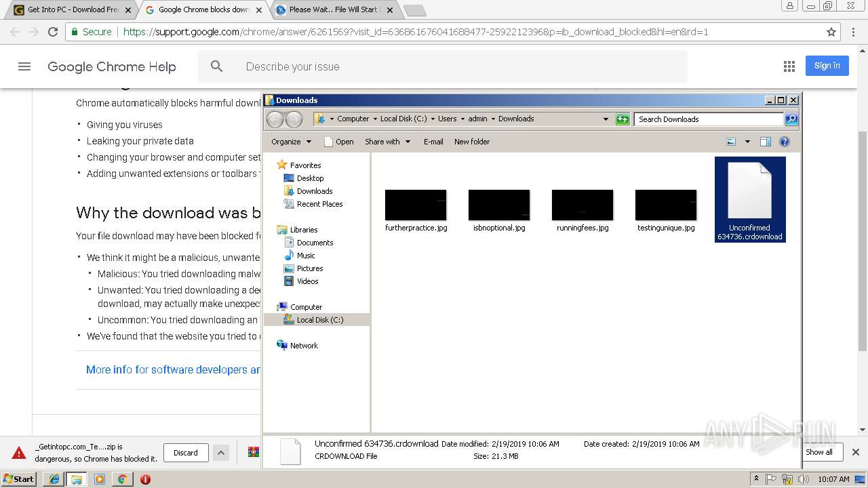Click the Action Center flag icon
The image size is (868, 488).
[x=771, y=479]
